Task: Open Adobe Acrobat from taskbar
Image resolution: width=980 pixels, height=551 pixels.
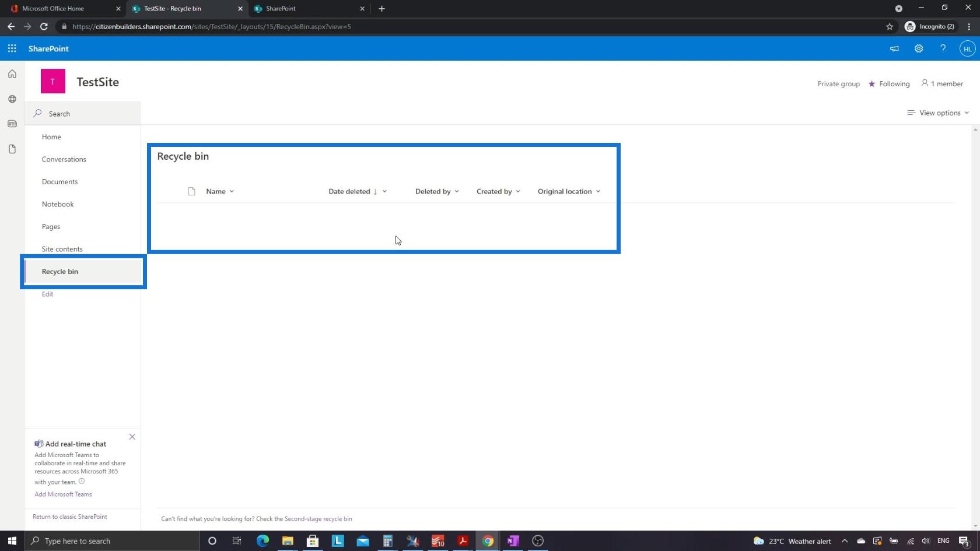Action: point(463,541)
